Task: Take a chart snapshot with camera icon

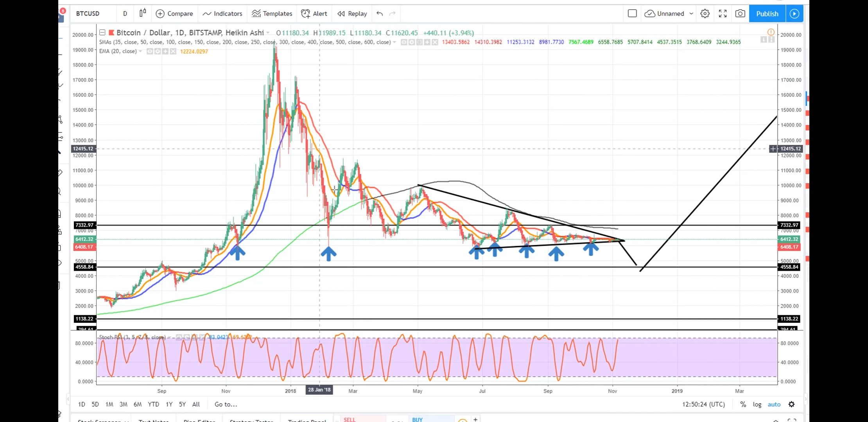Action: (740, 14)
